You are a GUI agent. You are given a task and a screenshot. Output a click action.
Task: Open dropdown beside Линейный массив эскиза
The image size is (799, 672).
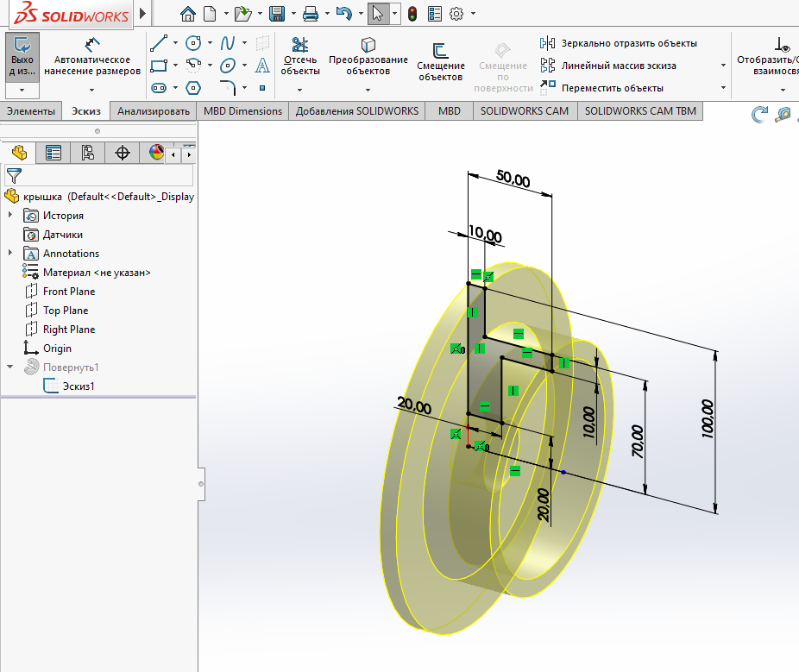(x=723, y=66)
